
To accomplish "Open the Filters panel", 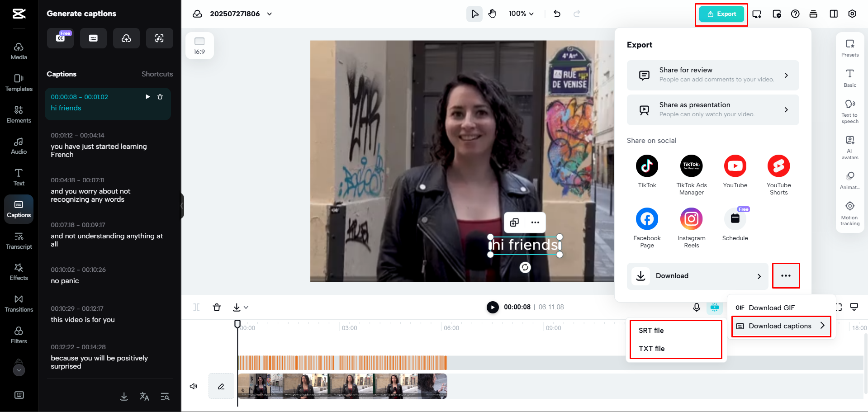I will click(19, 335).
